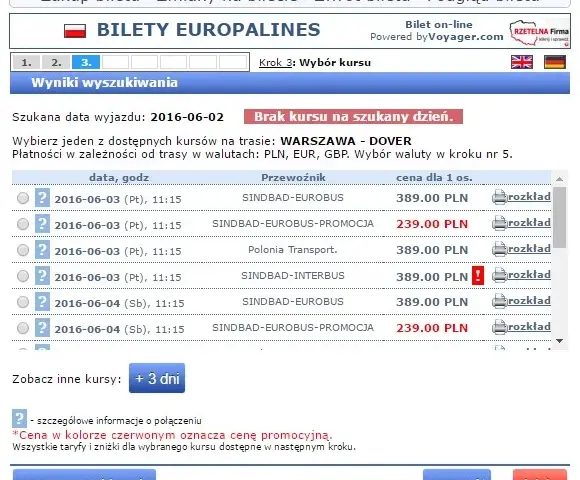Open info icon for SINDBAD-EUROBUS 2016-06-04
The width and height of the screenshot is (580, 480).
click(42, 302)
